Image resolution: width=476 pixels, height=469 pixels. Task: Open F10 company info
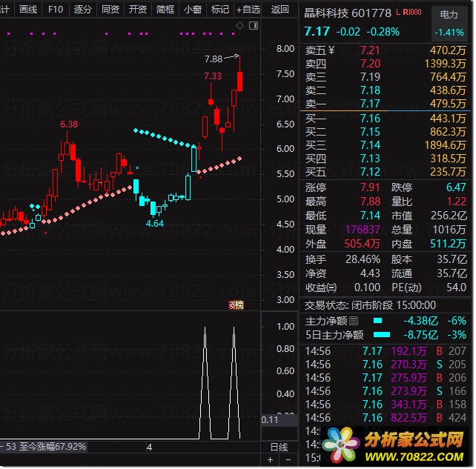click(56, 10)
